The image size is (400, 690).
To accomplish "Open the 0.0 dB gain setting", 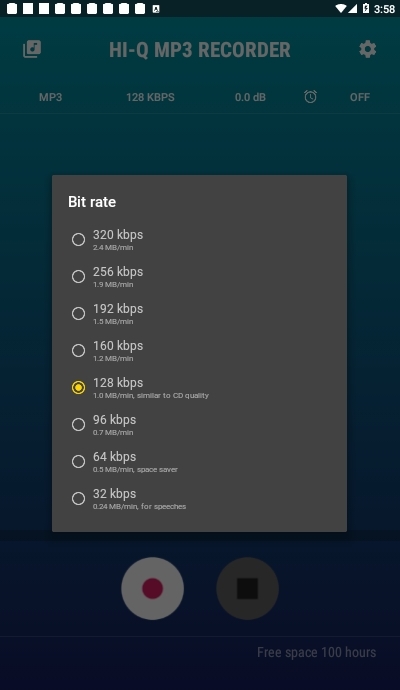I will point(250,97).
